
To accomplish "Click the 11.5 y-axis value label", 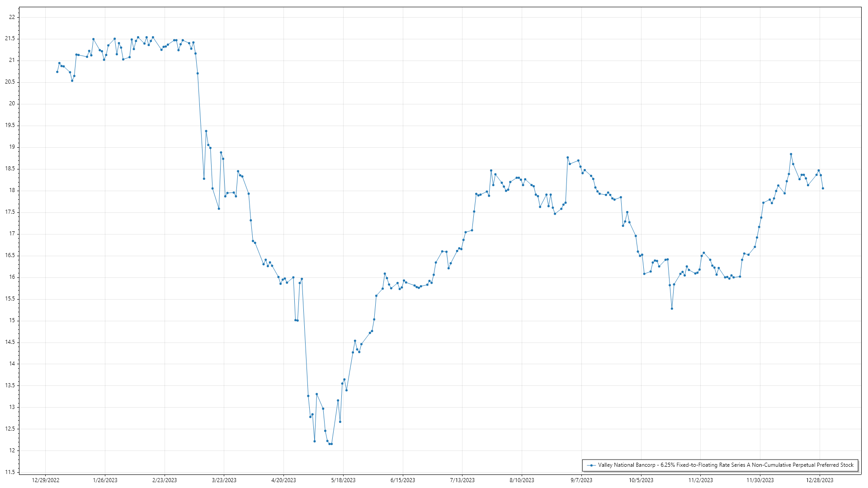I will [x=10, y=472].
